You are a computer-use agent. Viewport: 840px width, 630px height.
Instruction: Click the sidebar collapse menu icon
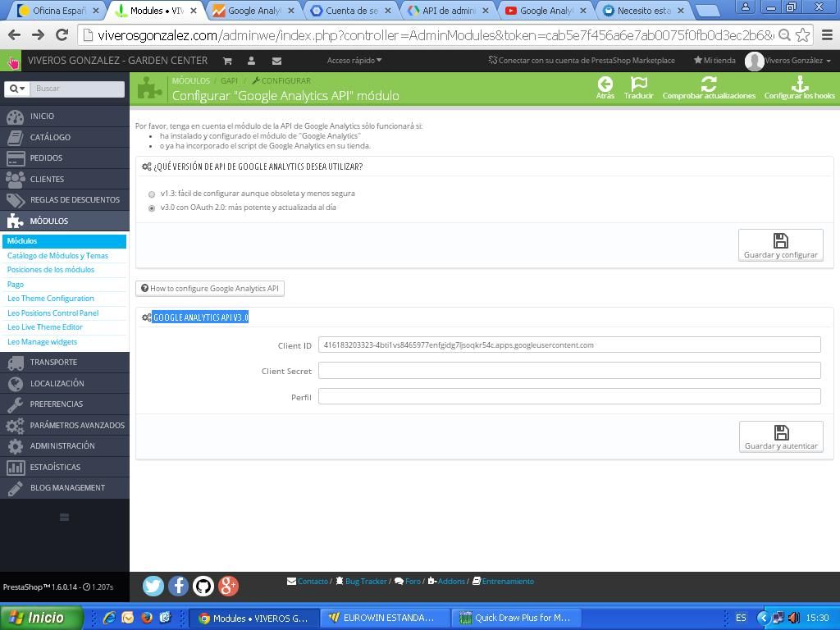point(64,517)
